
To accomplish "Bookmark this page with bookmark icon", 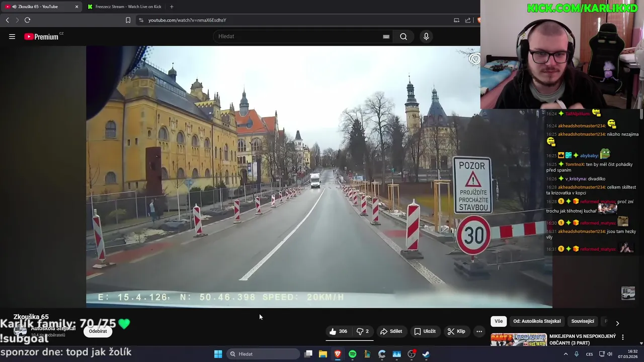I will [x=128, y=20].
